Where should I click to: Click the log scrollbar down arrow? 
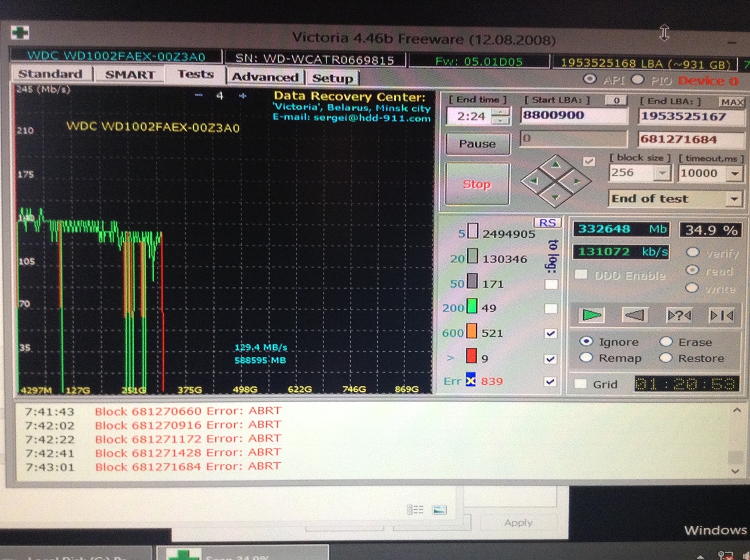click(x=736, y=471)
